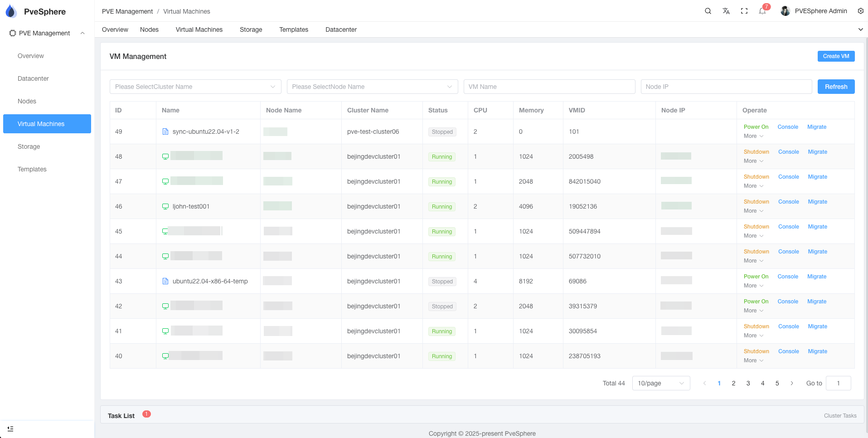
Task: Switch to the Nodes tab
Action: pyautogui.click(x=149, y=29)
